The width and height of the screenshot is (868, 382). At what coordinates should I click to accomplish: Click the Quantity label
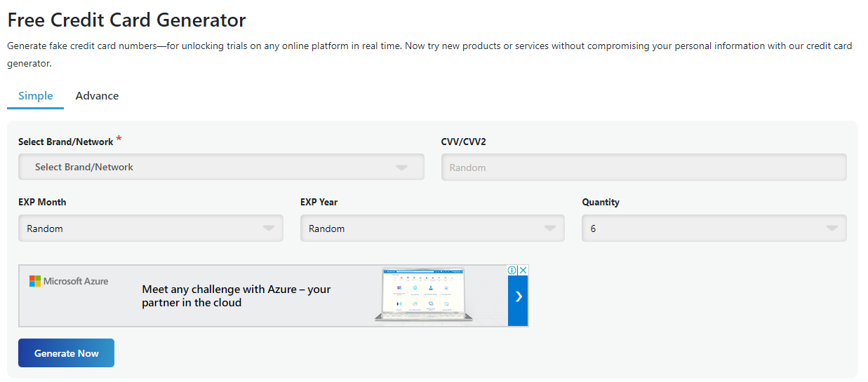tap(601, 202)
